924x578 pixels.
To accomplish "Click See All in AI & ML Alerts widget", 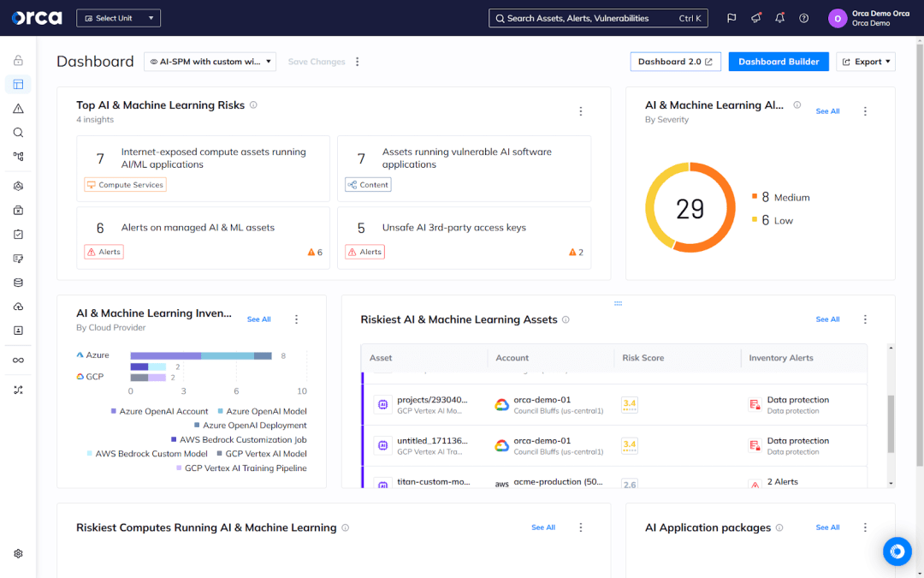I will point(827,111).
